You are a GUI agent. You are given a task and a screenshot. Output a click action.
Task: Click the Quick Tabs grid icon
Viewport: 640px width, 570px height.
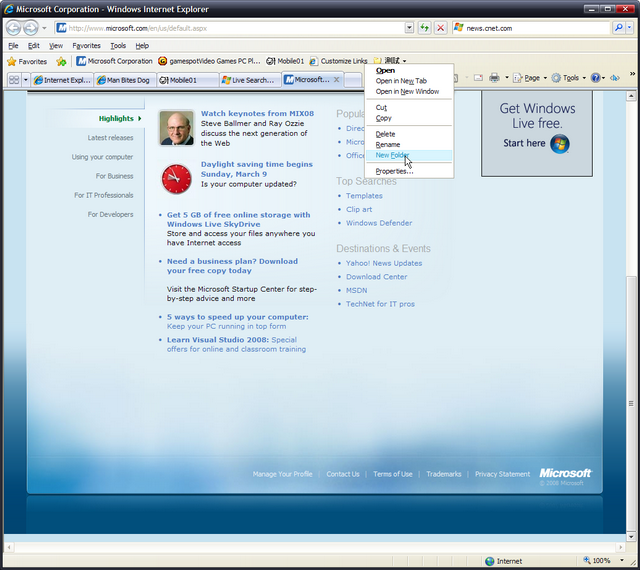point(14,80)
